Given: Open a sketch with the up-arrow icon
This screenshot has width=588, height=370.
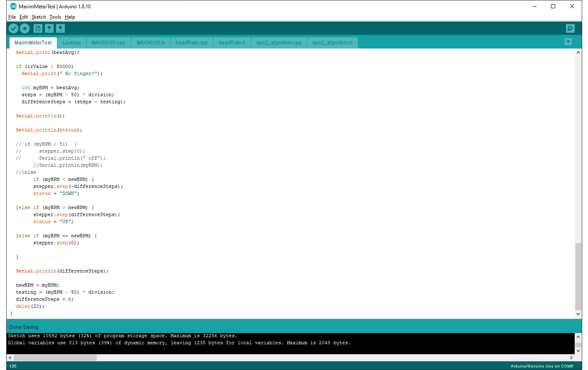Looking at the screenshot, I should tap(49, 28).
